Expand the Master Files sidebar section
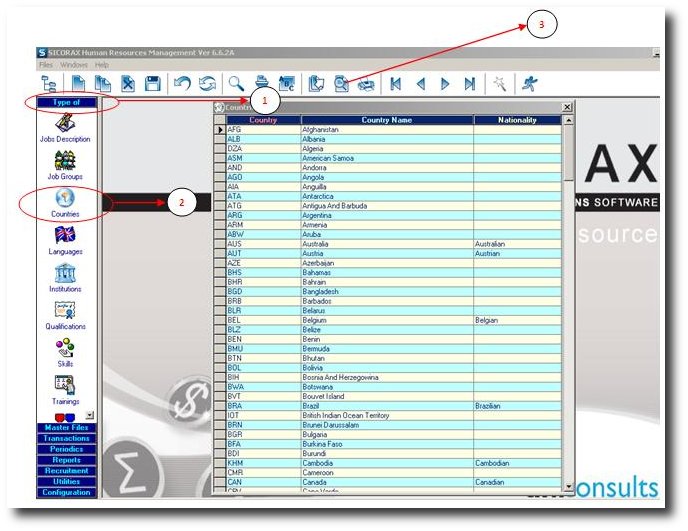This screenshot has width=688, height=531. tap(66, 429)
